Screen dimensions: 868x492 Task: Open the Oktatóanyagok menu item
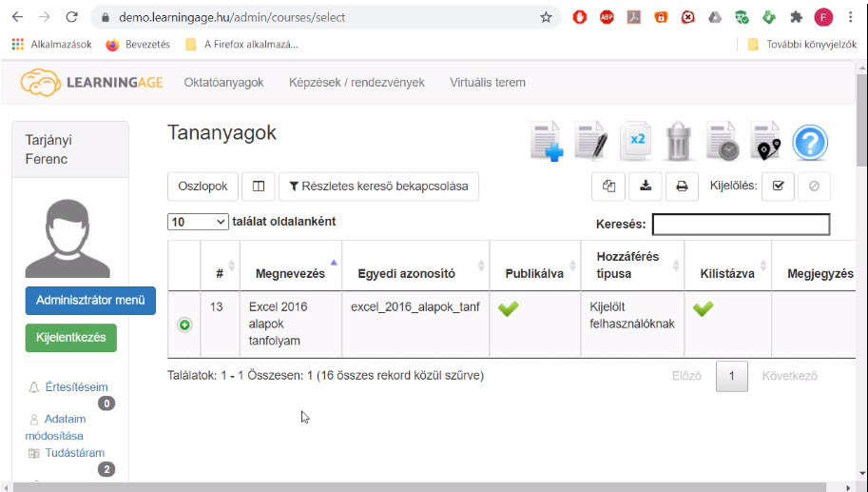[223, 83]
